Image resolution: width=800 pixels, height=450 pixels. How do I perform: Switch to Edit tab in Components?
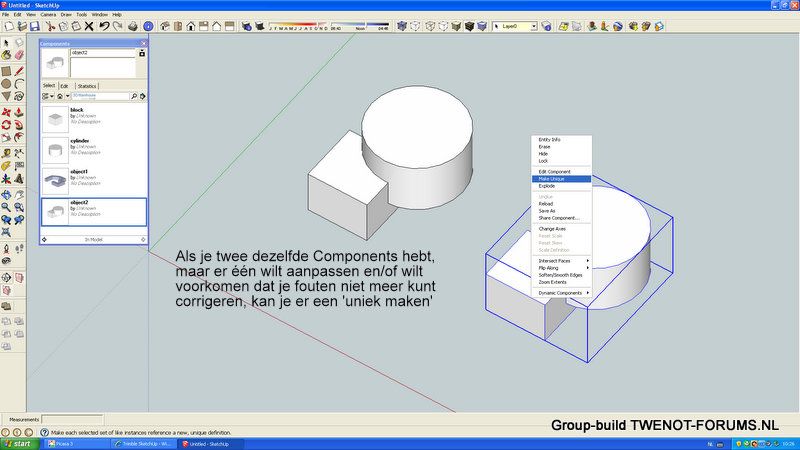(64, 86)
